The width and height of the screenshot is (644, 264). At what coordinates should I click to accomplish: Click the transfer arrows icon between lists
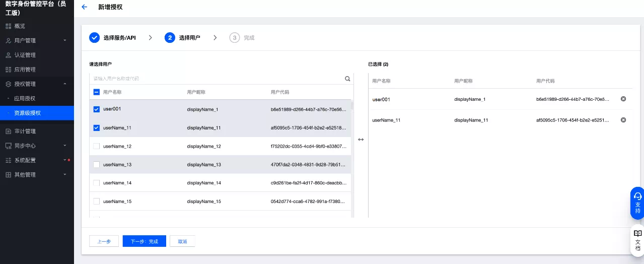[361, 140]
